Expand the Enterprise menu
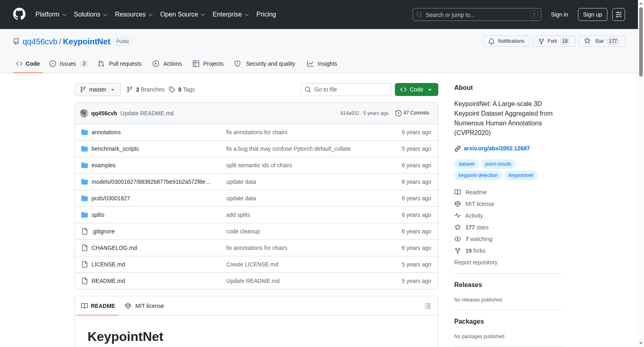 [231, 15]
